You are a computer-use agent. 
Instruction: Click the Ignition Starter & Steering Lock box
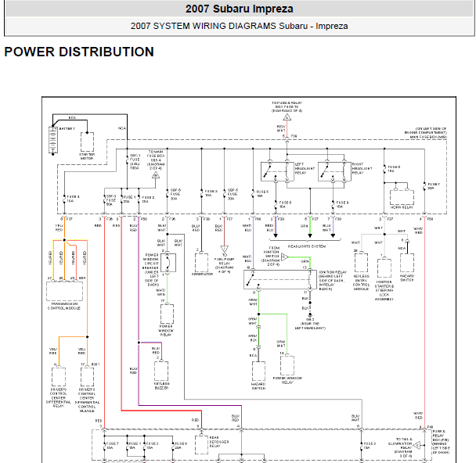(384, 268)
